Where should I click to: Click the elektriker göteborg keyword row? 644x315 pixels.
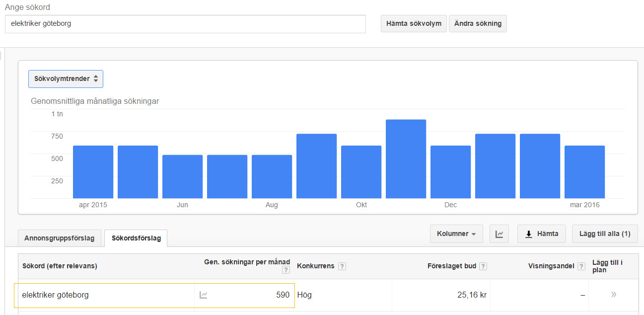pyautogui.click(x=56, y=295)
